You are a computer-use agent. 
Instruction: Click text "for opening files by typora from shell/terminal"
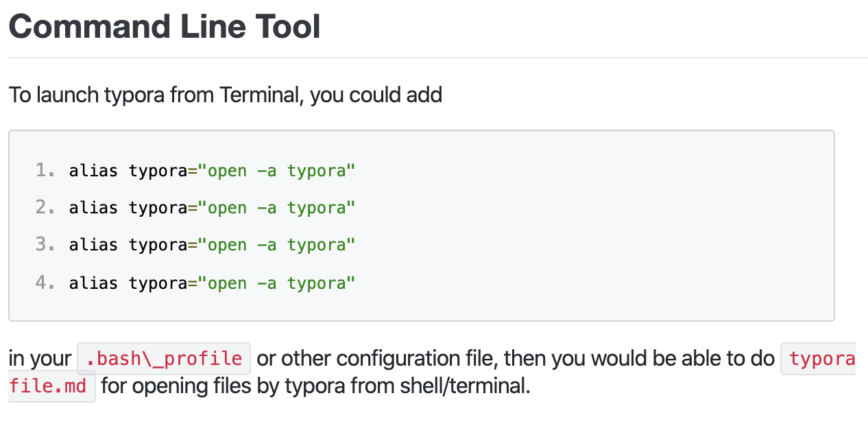315,386
